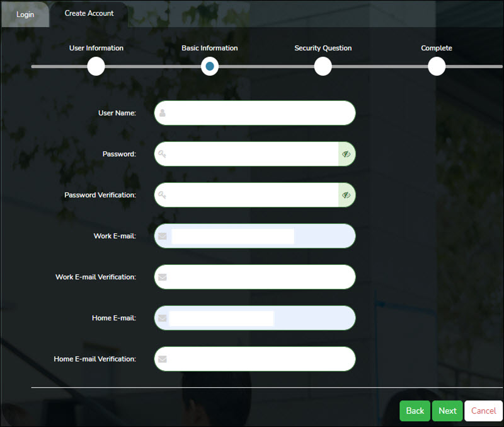This screenshot has height=427, width=504.
Task: Click the Basic Information step marker
Action: coord(210,66)
